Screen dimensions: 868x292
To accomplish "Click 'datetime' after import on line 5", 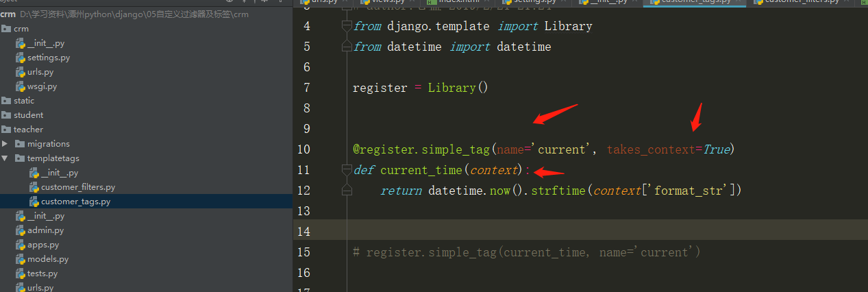I will [523, 47].
